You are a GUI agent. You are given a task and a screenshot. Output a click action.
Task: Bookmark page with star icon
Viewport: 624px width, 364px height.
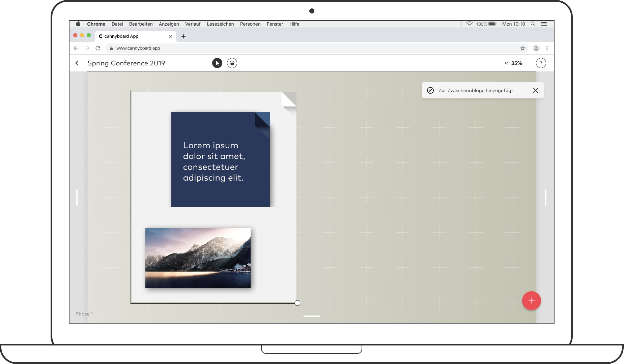(x=523, y=48)
